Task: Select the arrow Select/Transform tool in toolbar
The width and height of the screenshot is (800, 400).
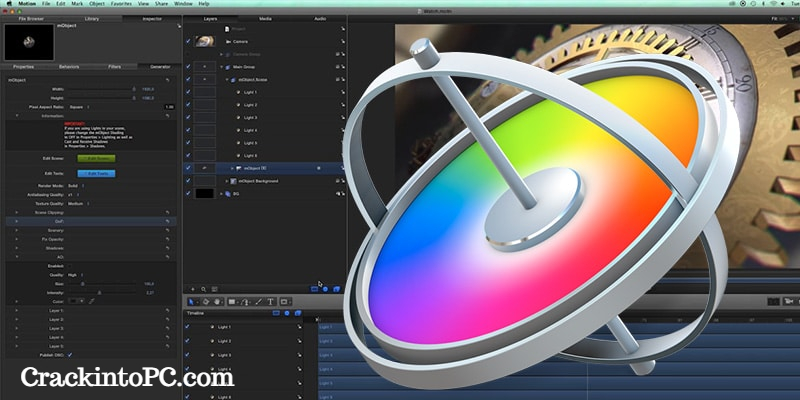Action: click(192, 302)
